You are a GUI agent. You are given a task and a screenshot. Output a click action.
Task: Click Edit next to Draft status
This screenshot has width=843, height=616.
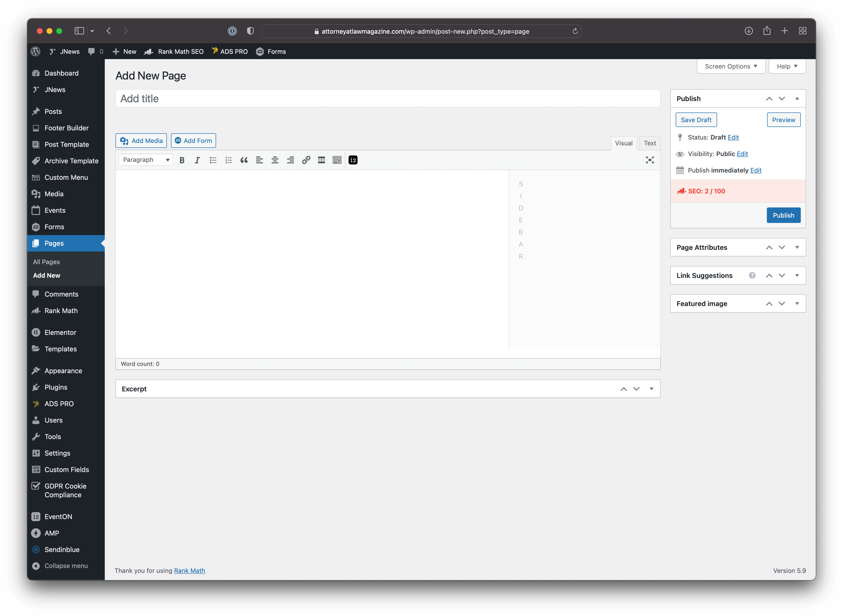click(733, 137)
